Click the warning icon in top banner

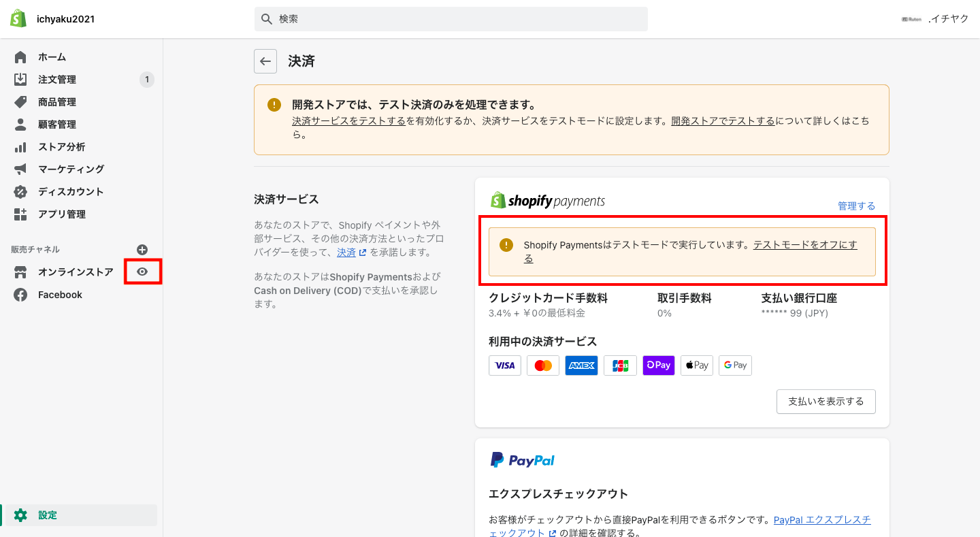pos(274,105)
